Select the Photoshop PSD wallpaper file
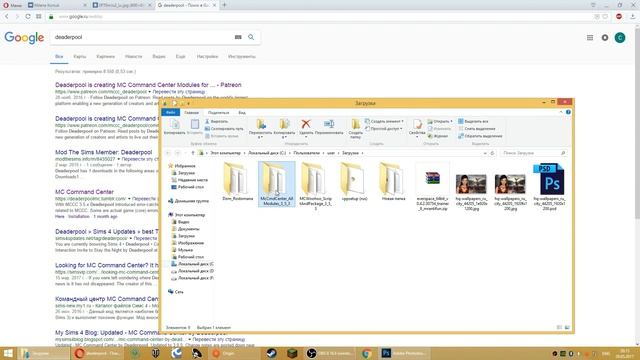Image resolution: width=640 pixels, height=360 pixels. pos(549,186)
